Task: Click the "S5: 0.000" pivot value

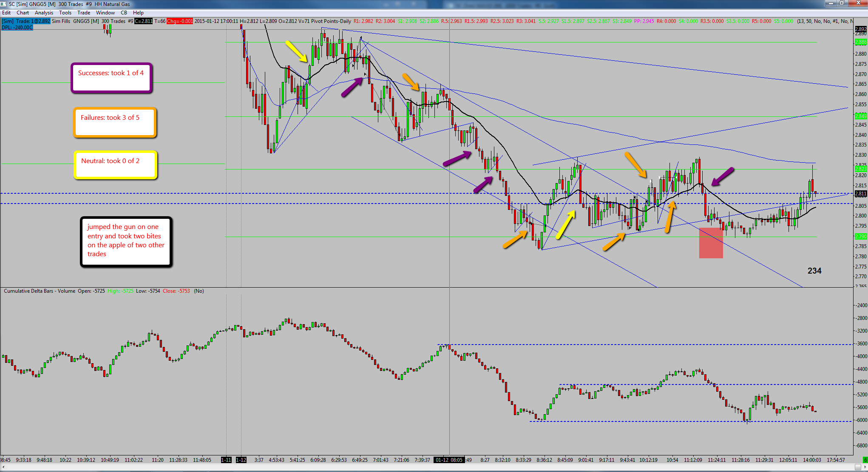Action: [x=783, y=21]
